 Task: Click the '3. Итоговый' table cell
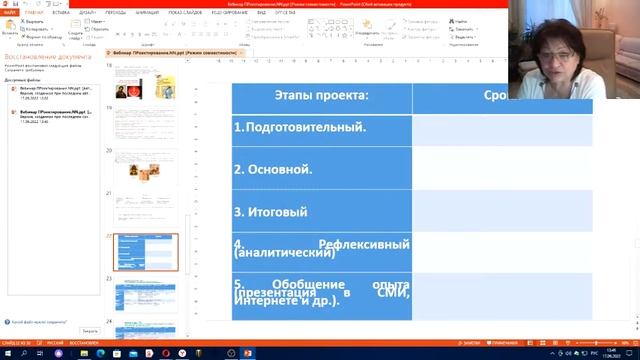(x=322, y=211)
